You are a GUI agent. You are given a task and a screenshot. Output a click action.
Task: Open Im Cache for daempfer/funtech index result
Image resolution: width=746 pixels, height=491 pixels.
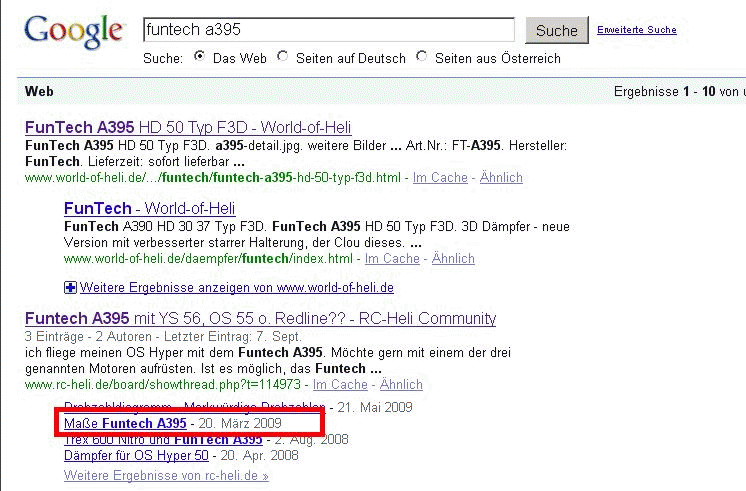(x=392, y=258)
